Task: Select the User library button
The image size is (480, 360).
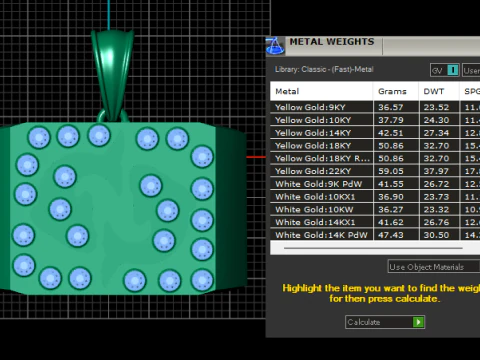Action: (x=471, y=70)
